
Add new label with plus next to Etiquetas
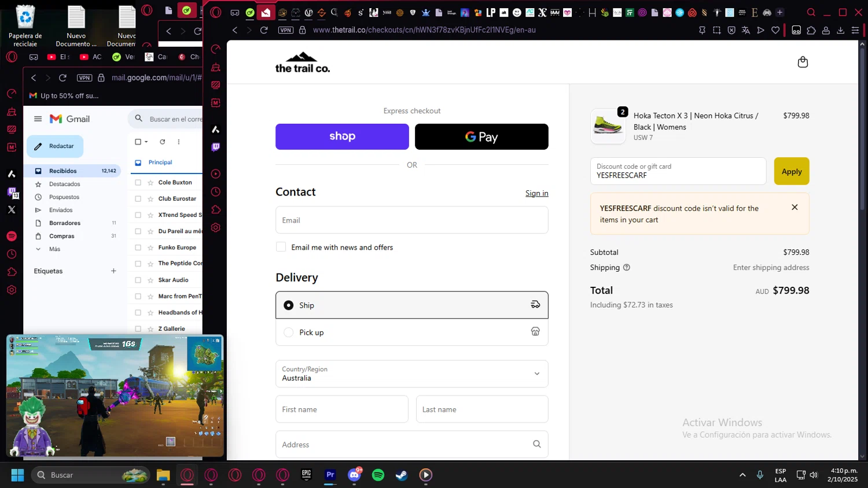[x=113, y=271]
